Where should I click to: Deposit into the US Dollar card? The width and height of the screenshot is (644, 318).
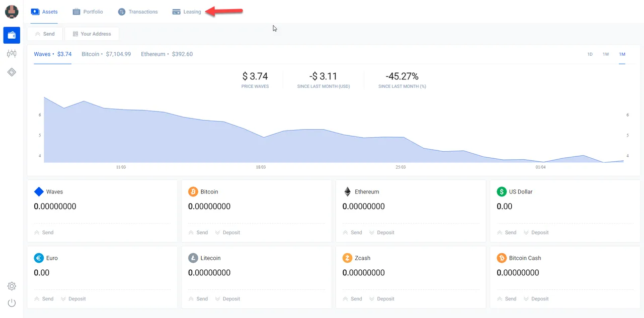(x=536, y=233)
